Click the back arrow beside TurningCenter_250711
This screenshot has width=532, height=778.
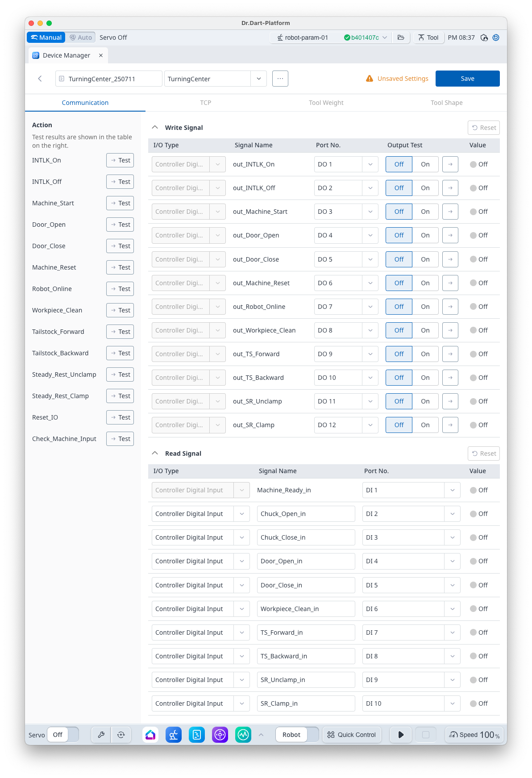pyautogui.click(x=40, y=79)
